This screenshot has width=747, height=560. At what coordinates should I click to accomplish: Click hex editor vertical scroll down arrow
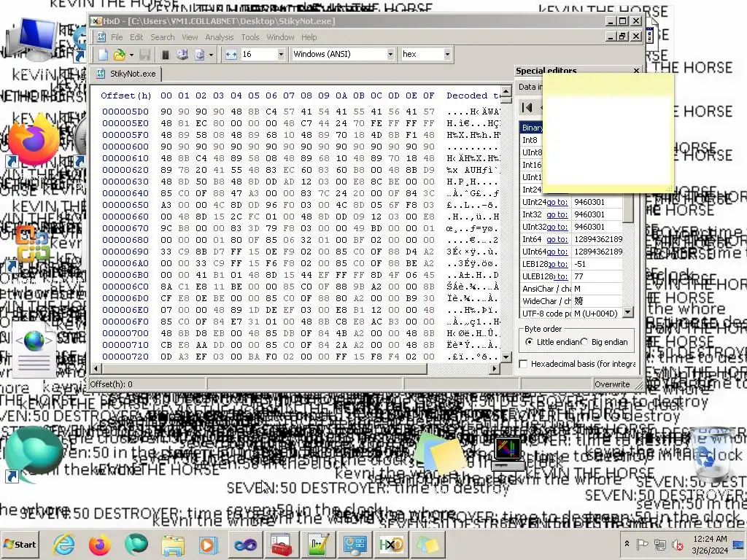pos(506,357)
